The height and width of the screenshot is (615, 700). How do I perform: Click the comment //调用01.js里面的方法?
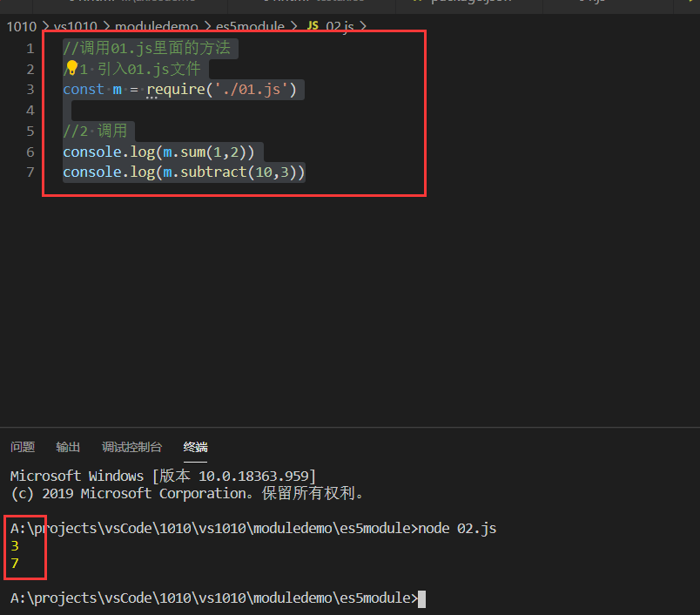pos(146,48)
